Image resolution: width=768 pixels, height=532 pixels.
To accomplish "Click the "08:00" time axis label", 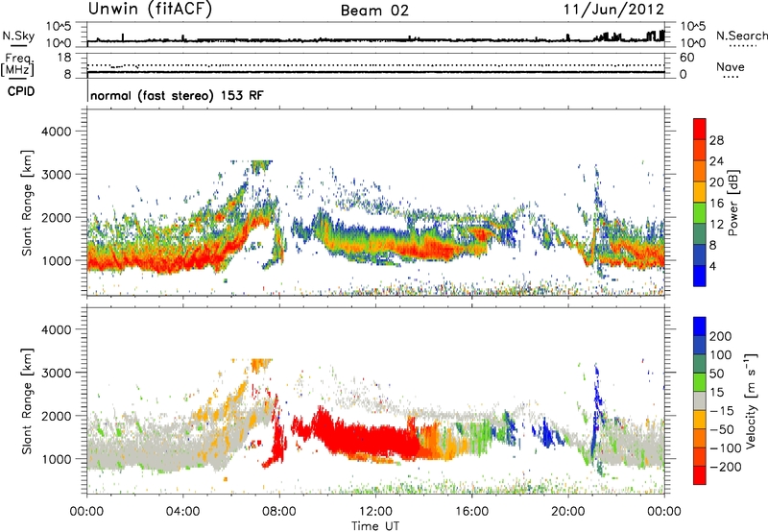I will 279,512.
